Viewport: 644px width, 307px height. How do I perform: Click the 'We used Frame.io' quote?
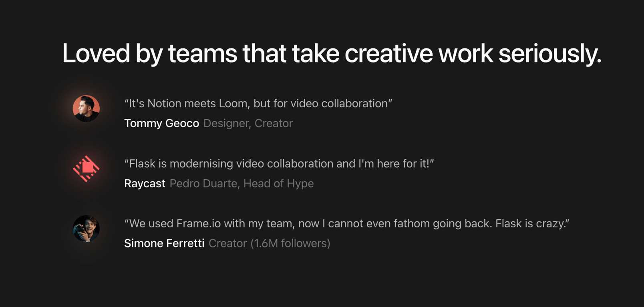(x=347, y=223)
